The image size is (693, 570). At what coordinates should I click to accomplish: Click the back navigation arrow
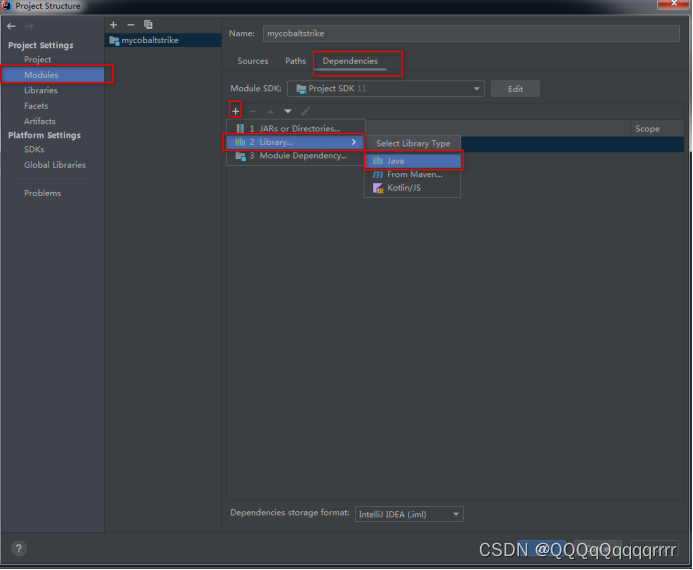(11, 27)
